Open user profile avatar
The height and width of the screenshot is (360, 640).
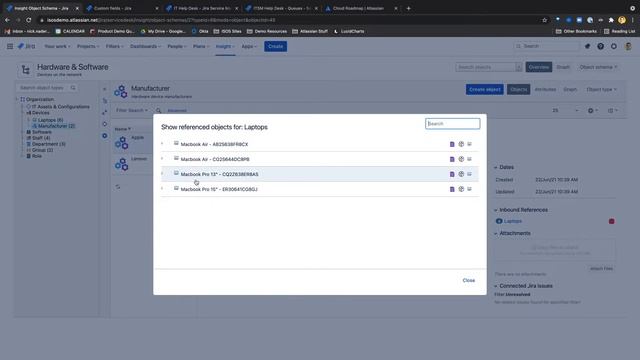629,47
